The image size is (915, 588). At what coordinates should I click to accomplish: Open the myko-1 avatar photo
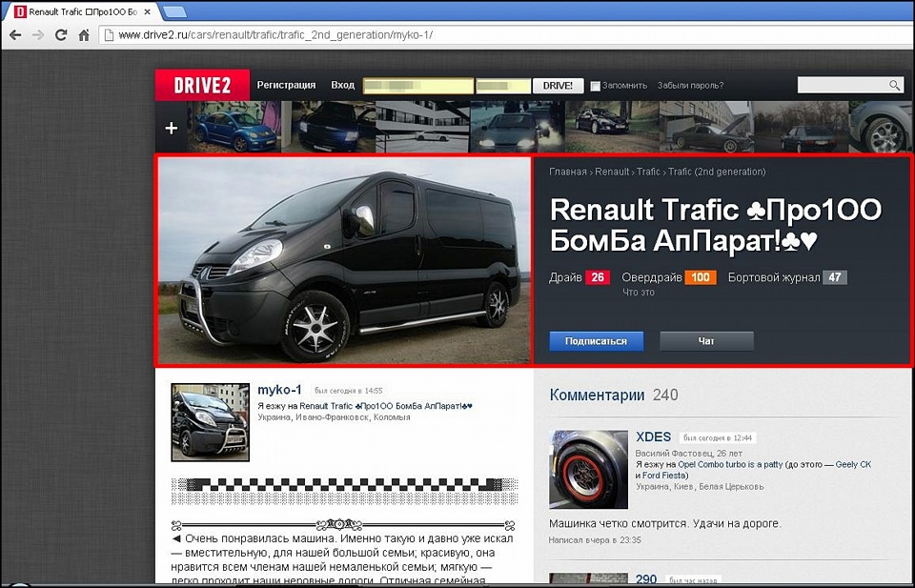210,422
